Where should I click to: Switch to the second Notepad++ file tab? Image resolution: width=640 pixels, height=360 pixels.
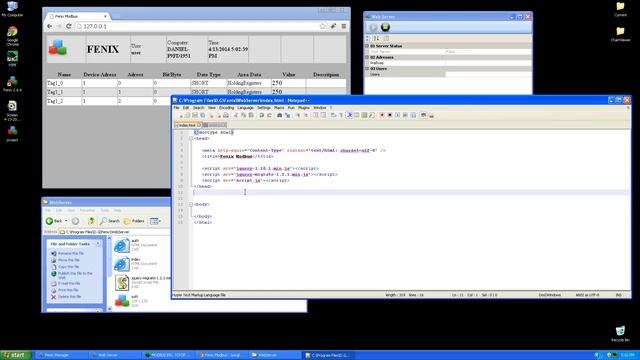pos(214,125)
